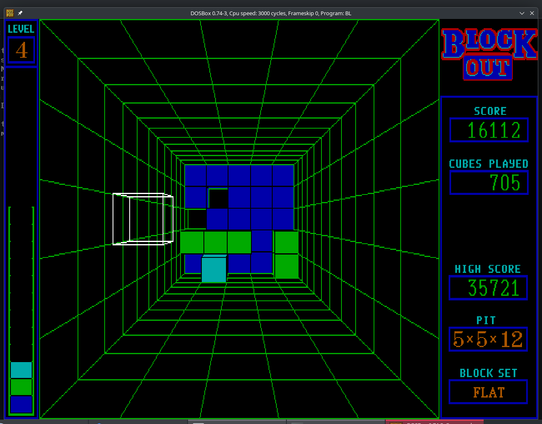The height and width of the screenshot is (424, 542).
Task: Click the blue swatch in depth gauge
Action: tap(21, 404)
